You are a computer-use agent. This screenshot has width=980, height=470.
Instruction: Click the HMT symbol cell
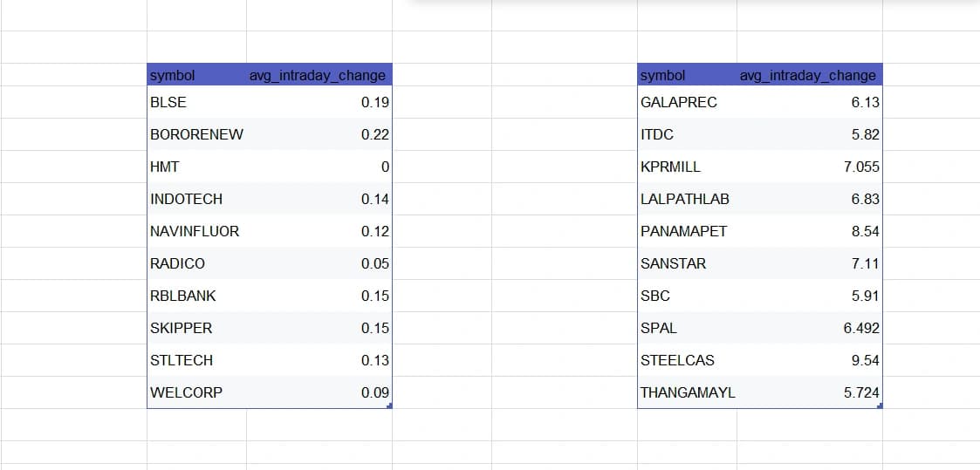pyautogui.click(x=197, y=167)
